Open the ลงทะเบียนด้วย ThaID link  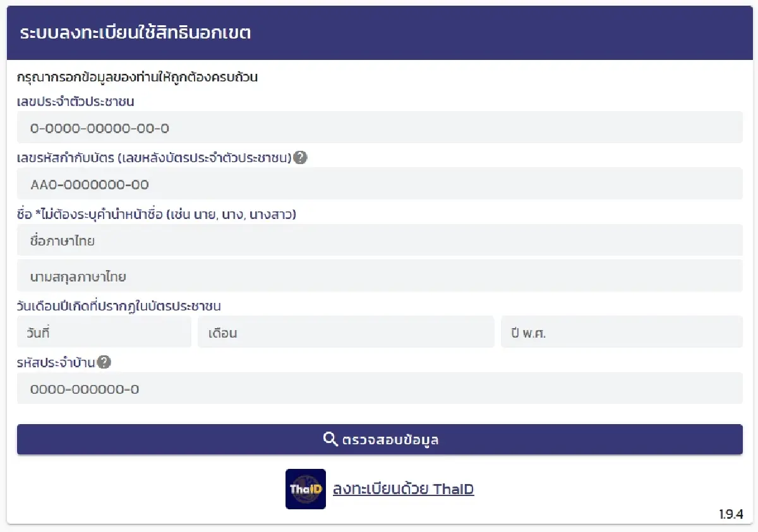tap(403, 489)
